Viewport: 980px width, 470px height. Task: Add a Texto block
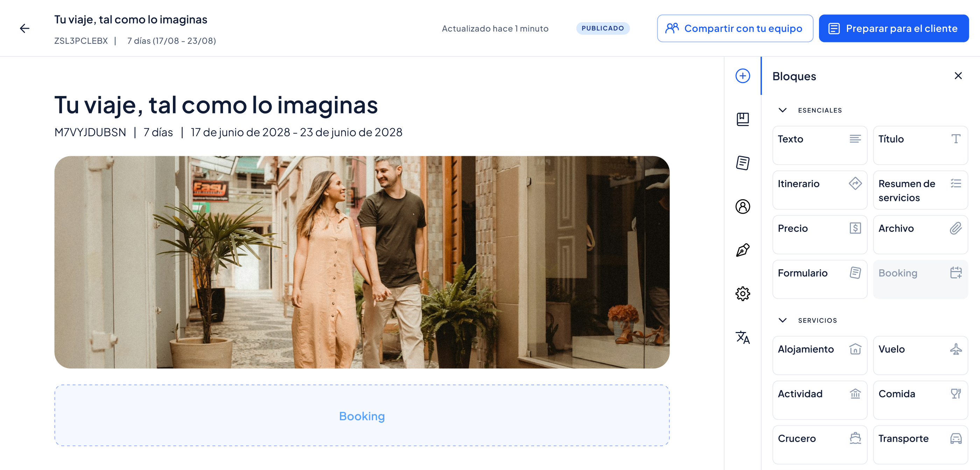click(819, 145)
